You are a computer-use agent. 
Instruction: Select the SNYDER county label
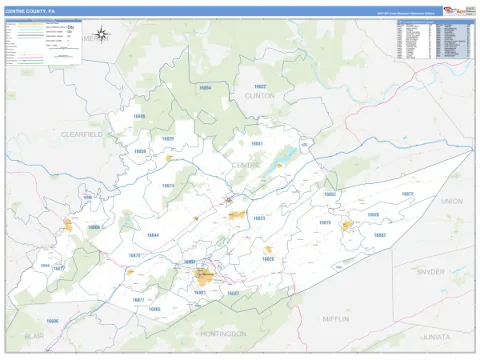pyautogui.click(x=431, y=272)
